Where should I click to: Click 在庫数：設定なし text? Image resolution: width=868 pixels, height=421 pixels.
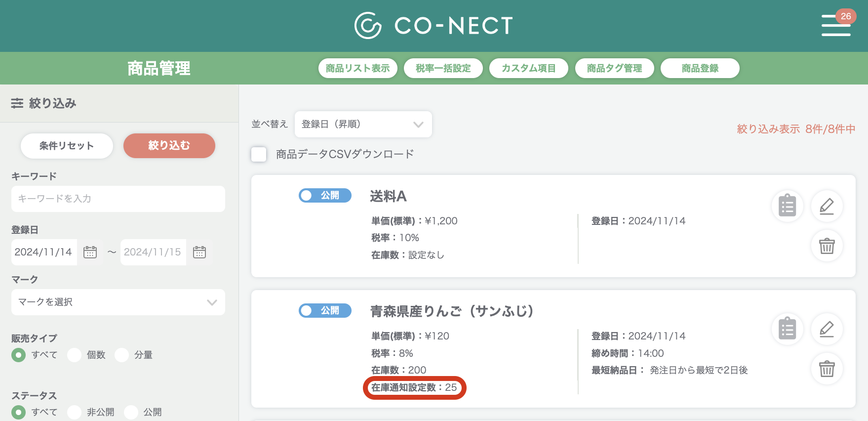tap(408, 255)
